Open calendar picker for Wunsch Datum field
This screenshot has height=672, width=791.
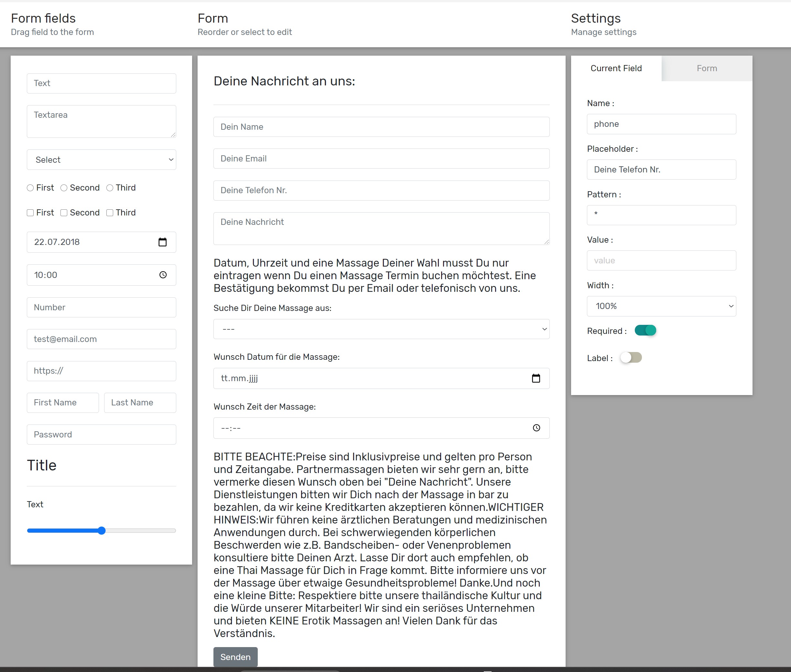(536, 378)
